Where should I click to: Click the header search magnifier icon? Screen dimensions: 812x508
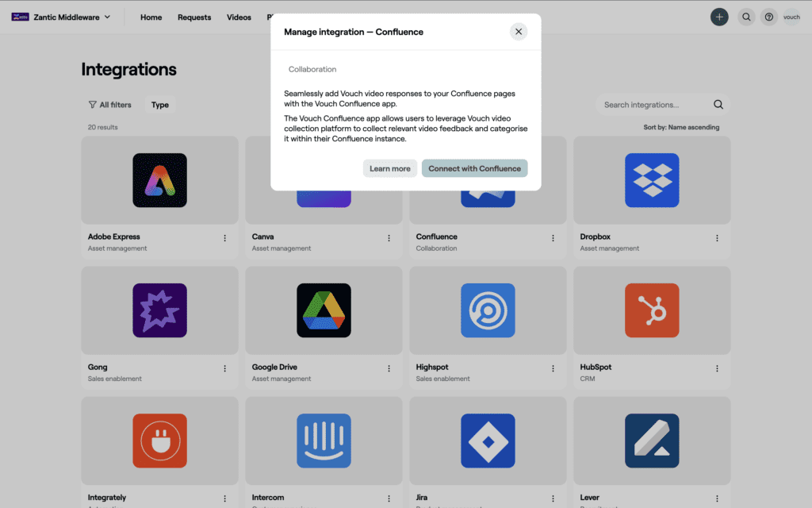[746, 17]
